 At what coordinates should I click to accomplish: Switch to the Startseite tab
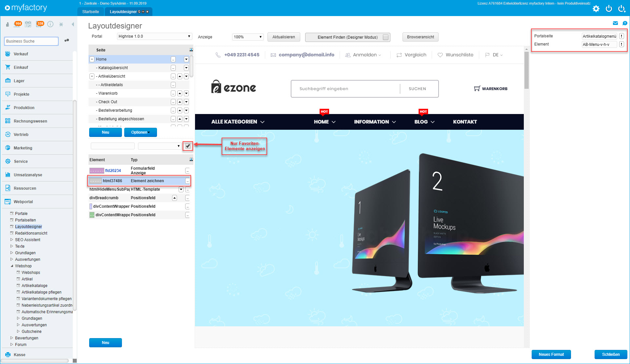click(x=90, y=12)
